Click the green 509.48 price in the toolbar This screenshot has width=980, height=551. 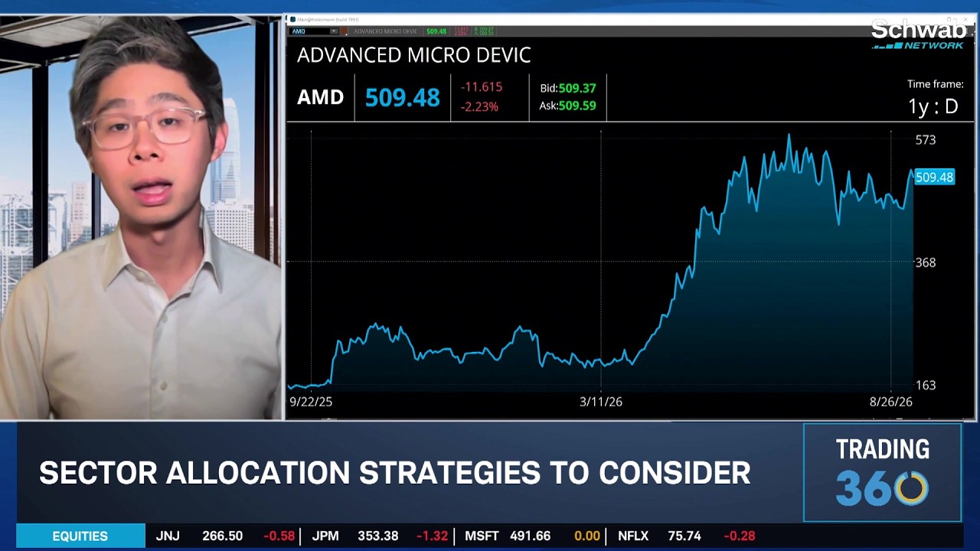436,31
